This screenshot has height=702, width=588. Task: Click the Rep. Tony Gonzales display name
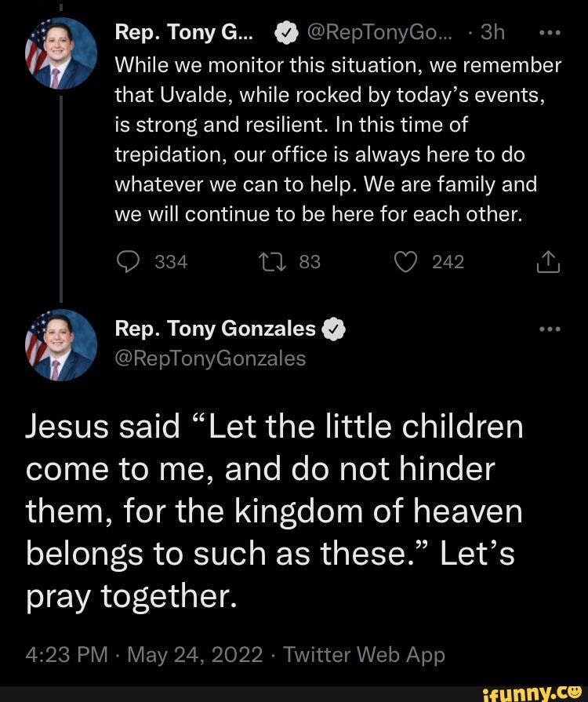click(215, 329)
